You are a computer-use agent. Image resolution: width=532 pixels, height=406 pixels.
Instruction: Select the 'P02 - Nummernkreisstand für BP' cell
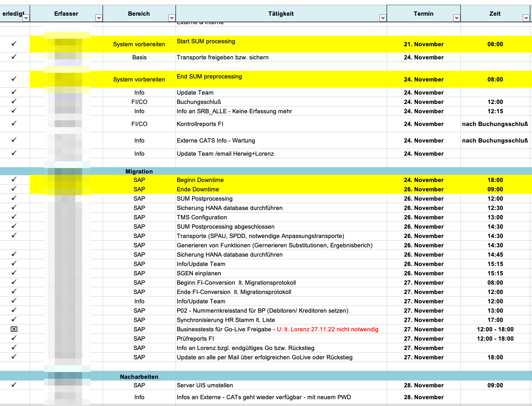[281, 311]
